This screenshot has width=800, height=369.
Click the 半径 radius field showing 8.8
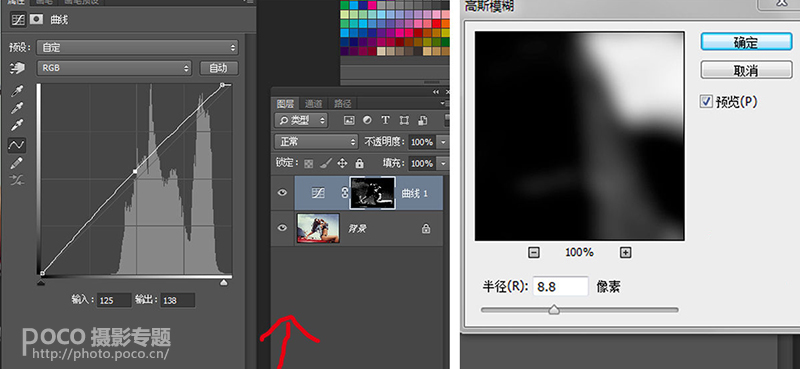coord(560,287)
